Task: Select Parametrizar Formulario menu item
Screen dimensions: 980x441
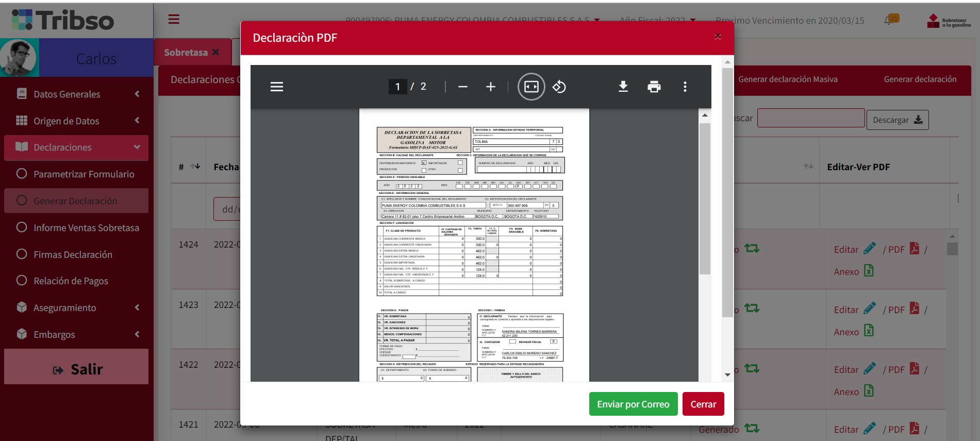Action: [76, 174]
